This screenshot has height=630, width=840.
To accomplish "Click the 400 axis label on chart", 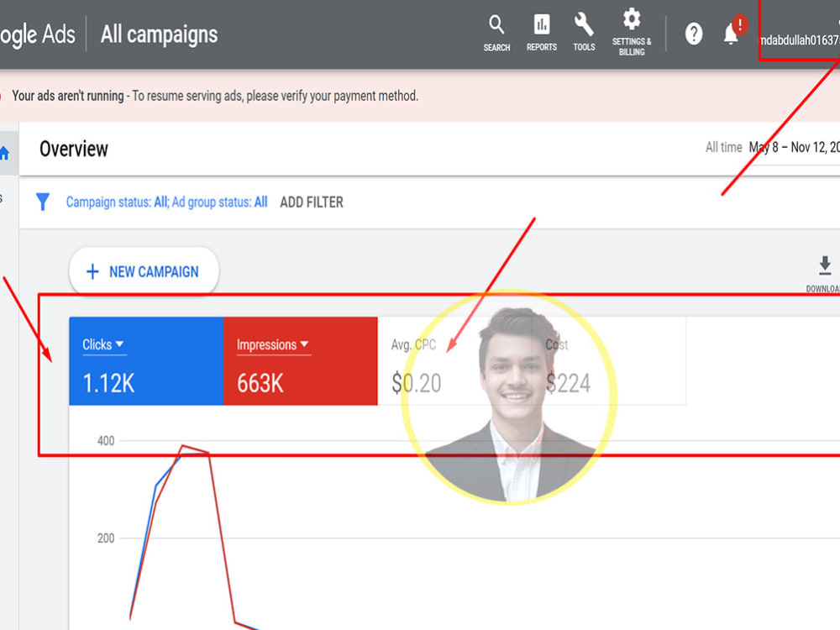I will tap(106, 441).
